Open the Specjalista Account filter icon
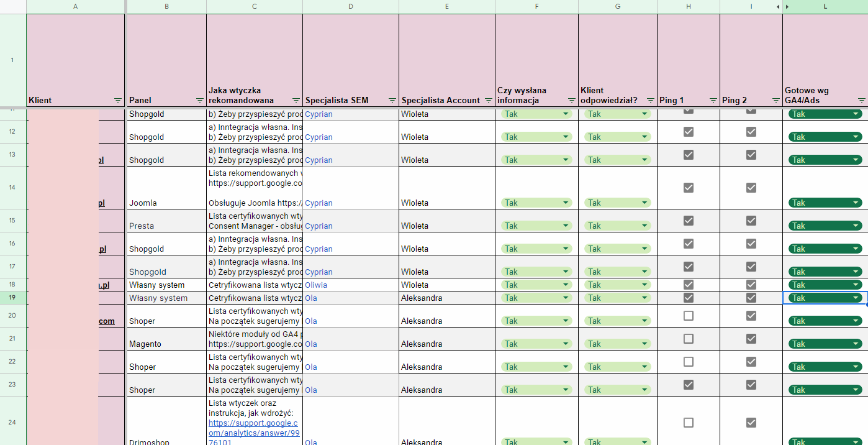Viewport: 868px width, 445px height. pos(488,100)
